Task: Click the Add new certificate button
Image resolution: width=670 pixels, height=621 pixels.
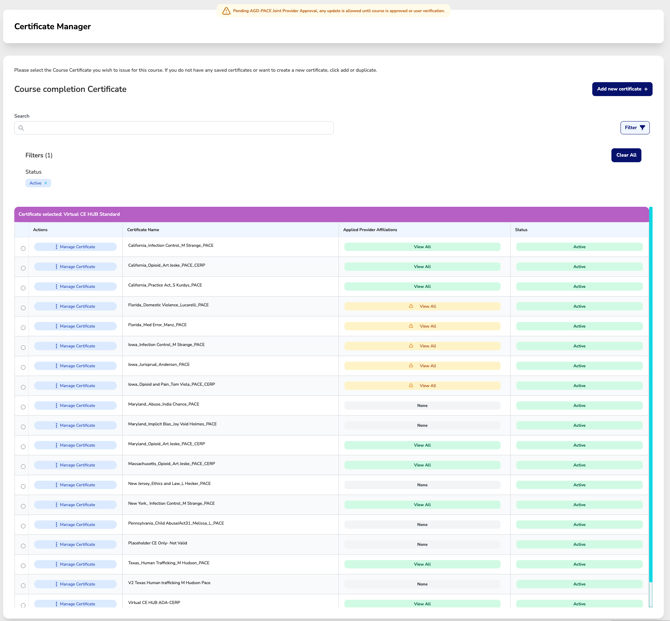Action: 621,89
